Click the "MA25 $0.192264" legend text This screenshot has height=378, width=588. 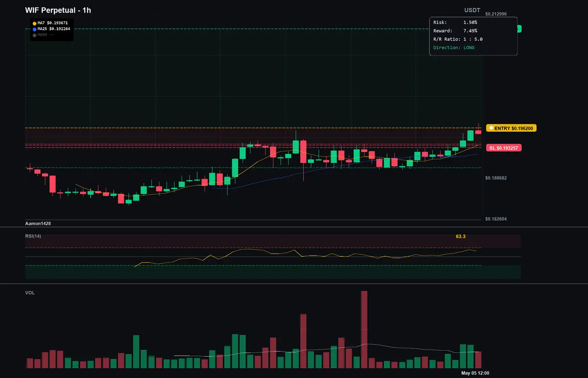54,29
